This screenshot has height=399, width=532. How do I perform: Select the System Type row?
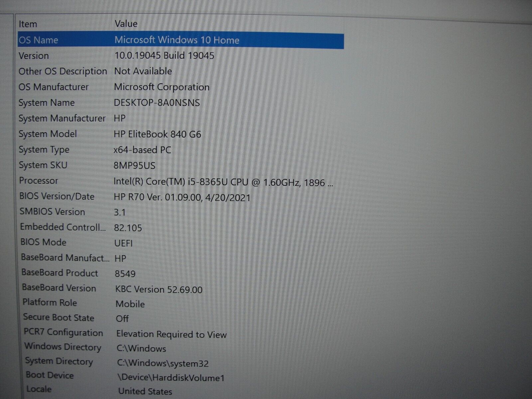[x=44, y=150]
